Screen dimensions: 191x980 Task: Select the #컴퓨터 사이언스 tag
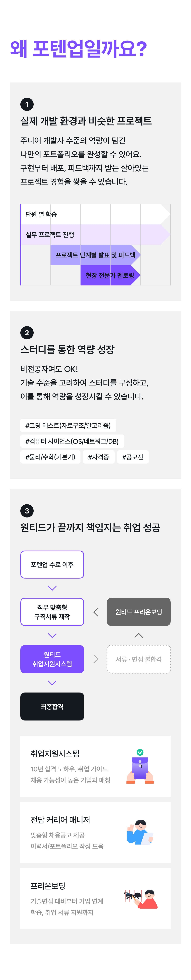(72, 441)
